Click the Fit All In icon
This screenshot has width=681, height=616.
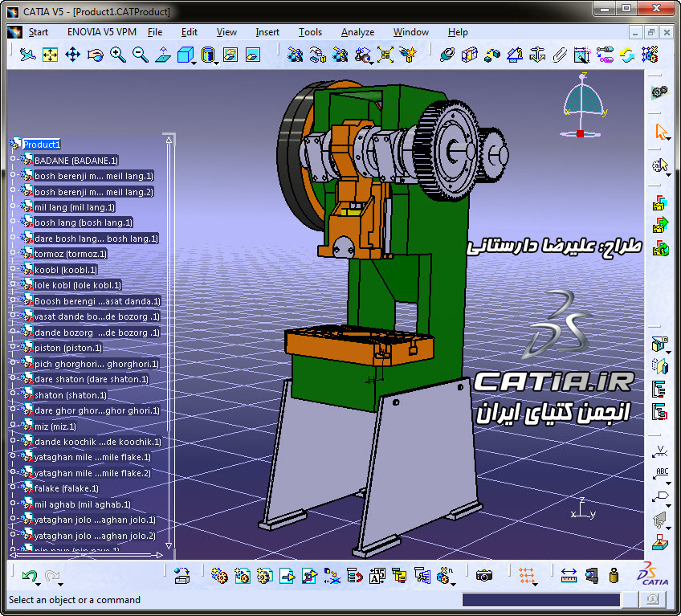point(50,55)
